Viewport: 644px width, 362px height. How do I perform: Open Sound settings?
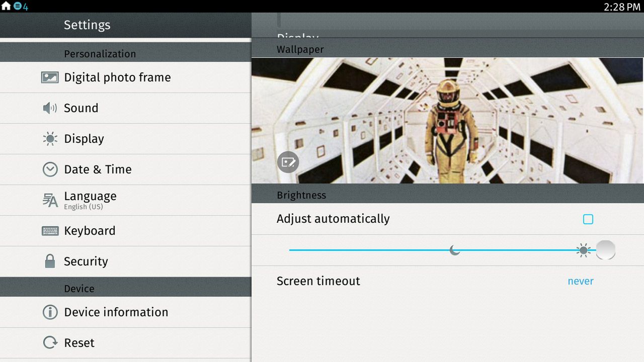pyautogui.click(x=125, y=108)
